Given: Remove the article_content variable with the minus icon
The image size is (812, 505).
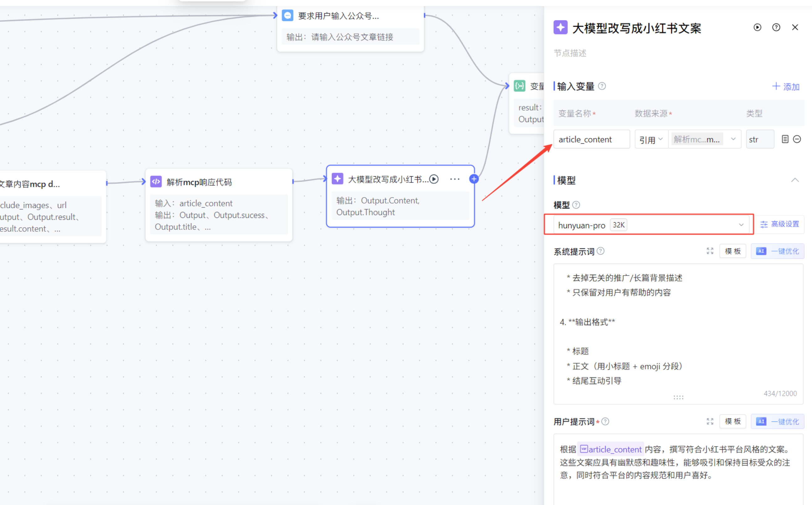Looking at the screenshot, I should (x=797, y=139).
